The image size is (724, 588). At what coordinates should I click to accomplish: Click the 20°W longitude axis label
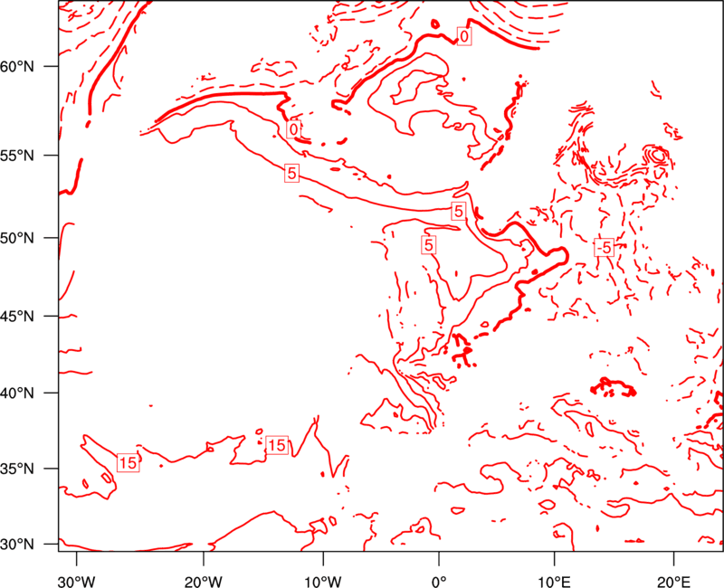[x=204, y=582]
